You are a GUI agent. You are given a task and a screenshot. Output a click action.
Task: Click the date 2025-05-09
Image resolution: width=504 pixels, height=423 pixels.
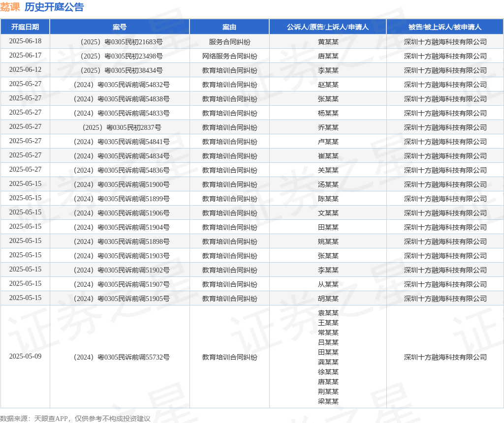point(25,356)
